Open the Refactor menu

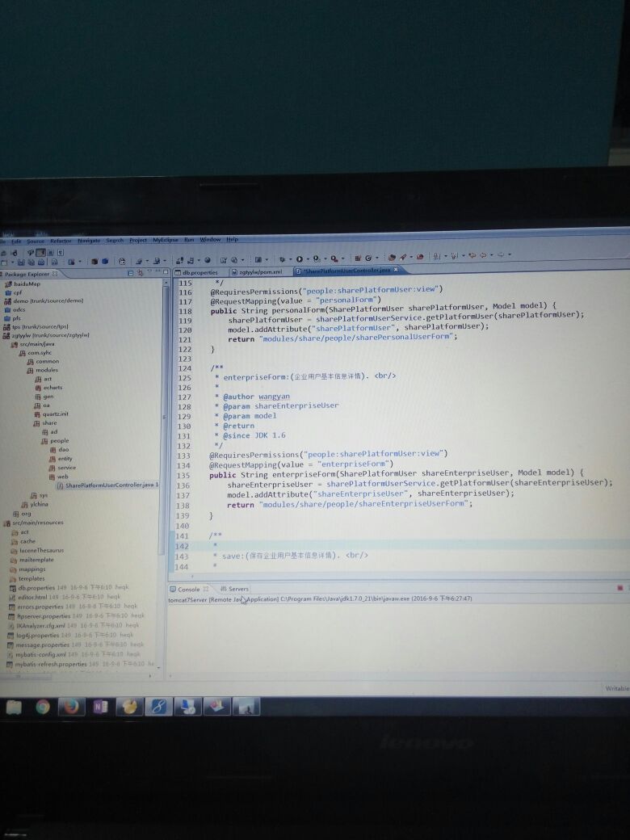pos(61,241)
